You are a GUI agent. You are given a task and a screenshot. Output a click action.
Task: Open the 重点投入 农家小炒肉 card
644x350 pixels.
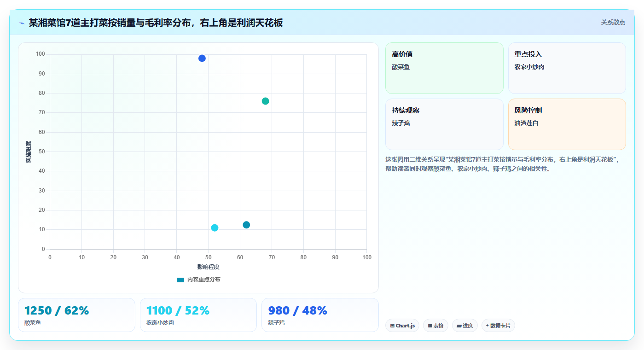click(x=567, y=68)
